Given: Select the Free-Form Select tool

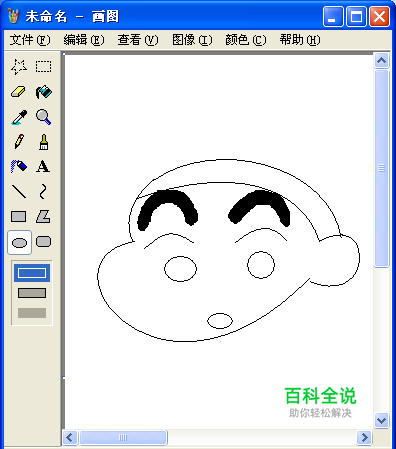Looking at the screenshot, I should [19, 67].
